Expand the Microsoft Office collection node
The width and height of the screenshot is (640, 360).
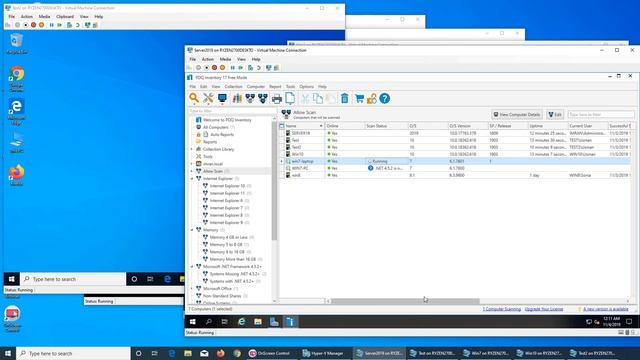click(x=192, y=289)
